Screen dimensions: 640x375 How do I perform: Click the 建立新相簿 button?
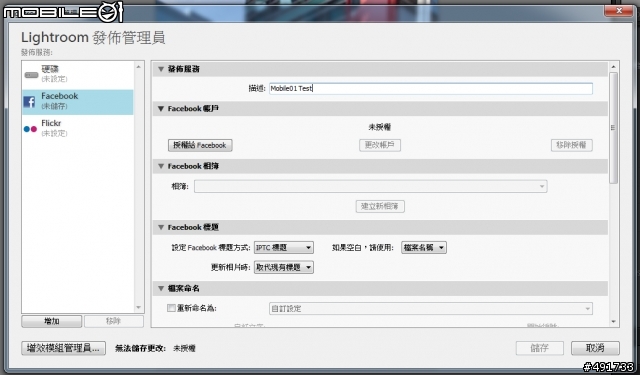(380, 206)
